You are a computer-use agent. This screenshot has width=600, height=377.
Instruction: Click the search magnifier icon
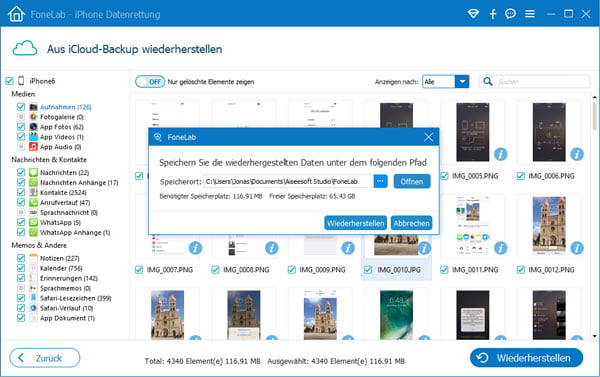pos(488,82)
